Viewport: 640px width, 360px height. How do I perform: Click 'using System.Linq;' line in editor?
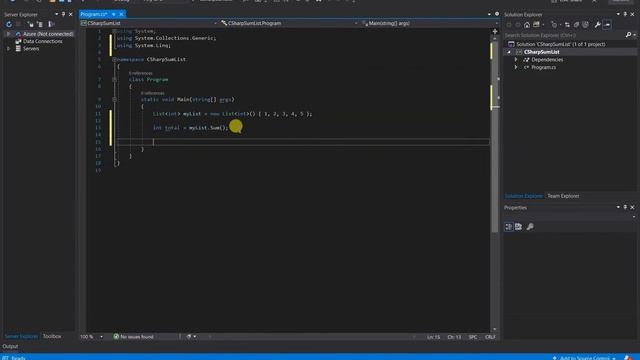coord(144,45)
